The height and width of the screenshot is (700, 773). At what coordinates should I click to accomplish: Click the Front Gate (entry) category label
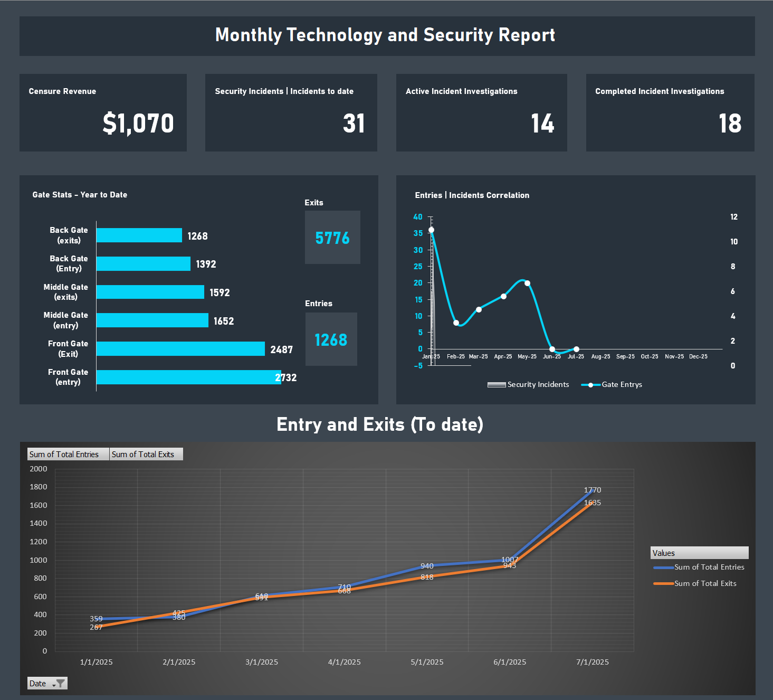68,377
